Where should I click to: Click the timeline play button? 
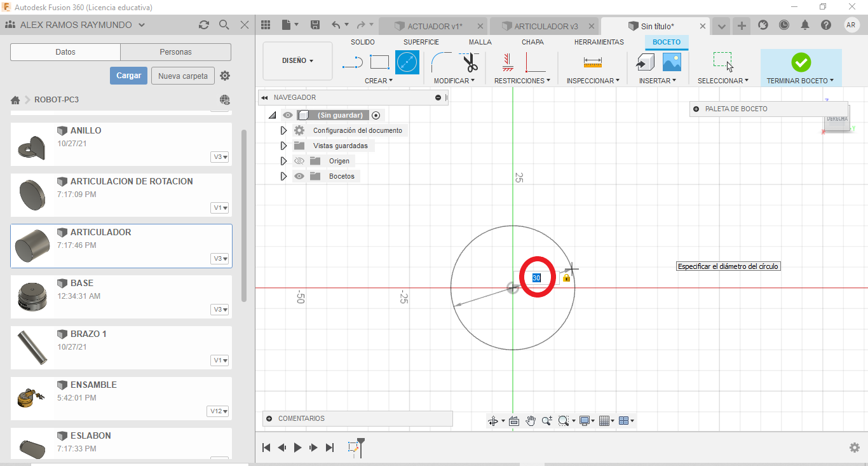[297, 448]
